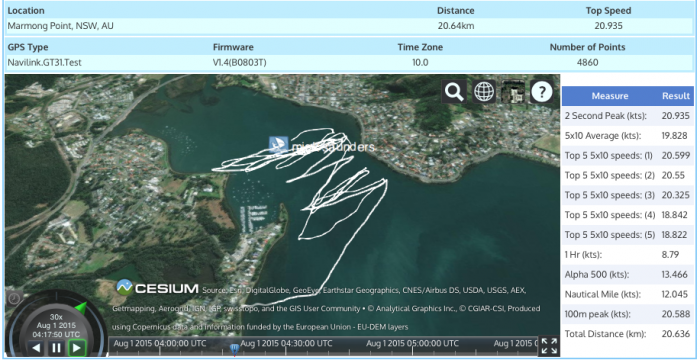Click the green speed pointer on dial
Viewport: 700px width, 360px height.
click(81, 307)
